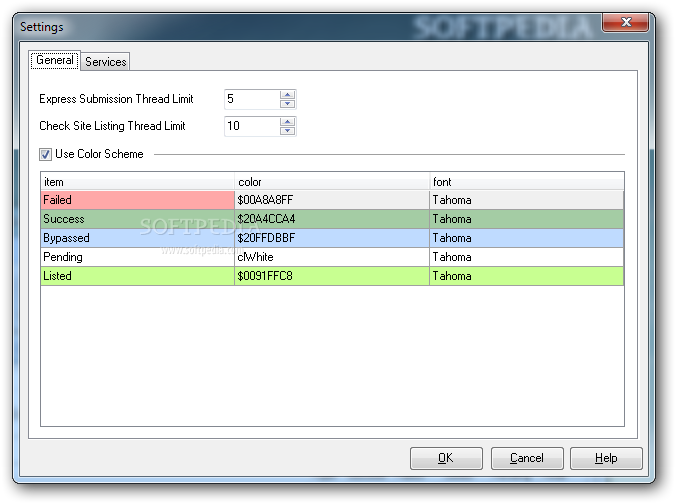Discard changes with the Cancel button
This screenshot has width=676, height=504.
tap(527, 458)
